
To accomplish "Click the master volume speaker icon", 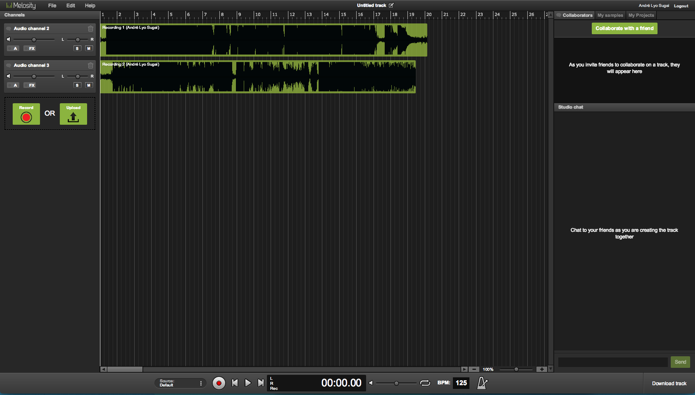I will coord(371,383).
